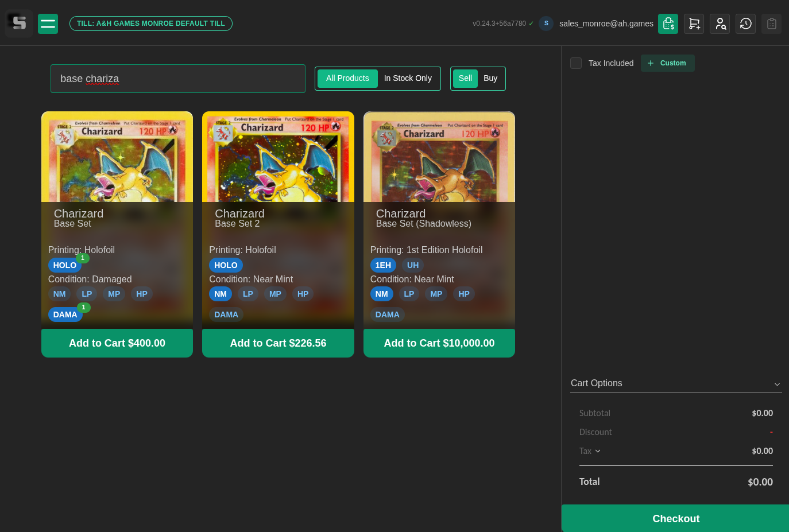This screenshot has height=532, width=789.
Task: Select DAMA condition on Base Set card
Action: point(65,314)
